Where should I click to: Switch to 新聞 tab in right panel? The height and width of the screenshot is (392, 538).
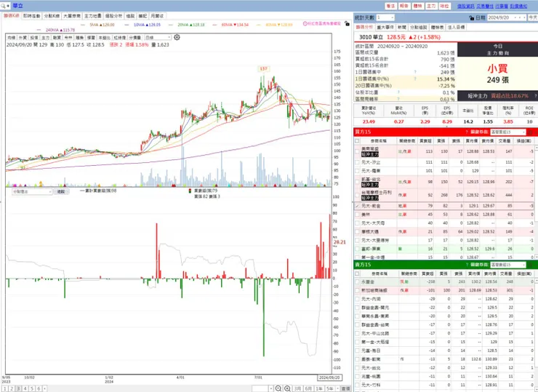click(x=402, y=27)
